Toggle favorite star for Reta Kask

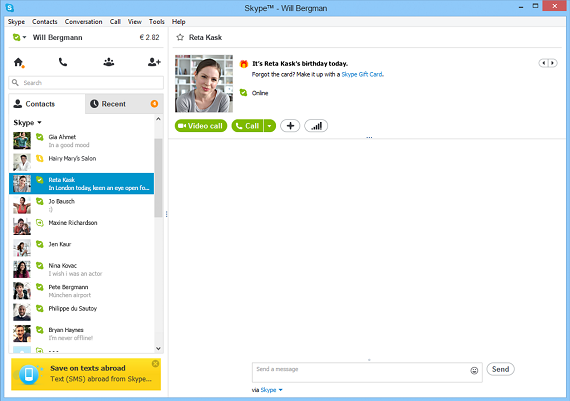click(180, 37)
